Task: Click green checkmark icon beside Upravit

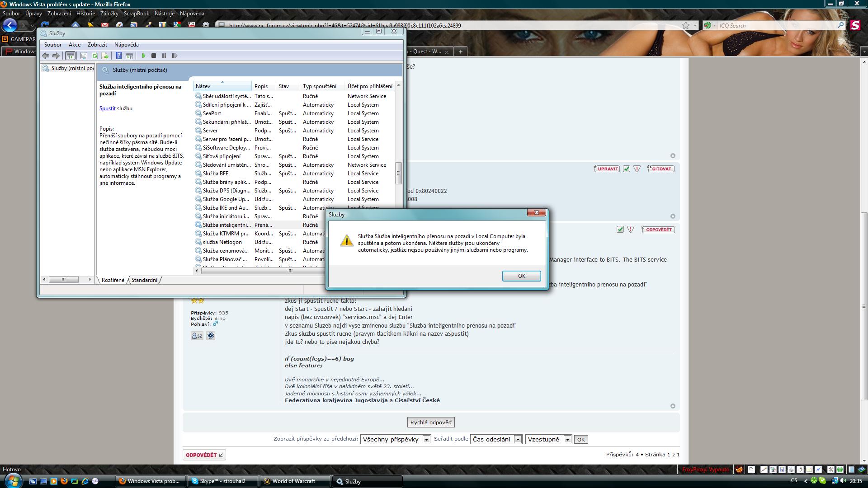Action: (626, 169)
